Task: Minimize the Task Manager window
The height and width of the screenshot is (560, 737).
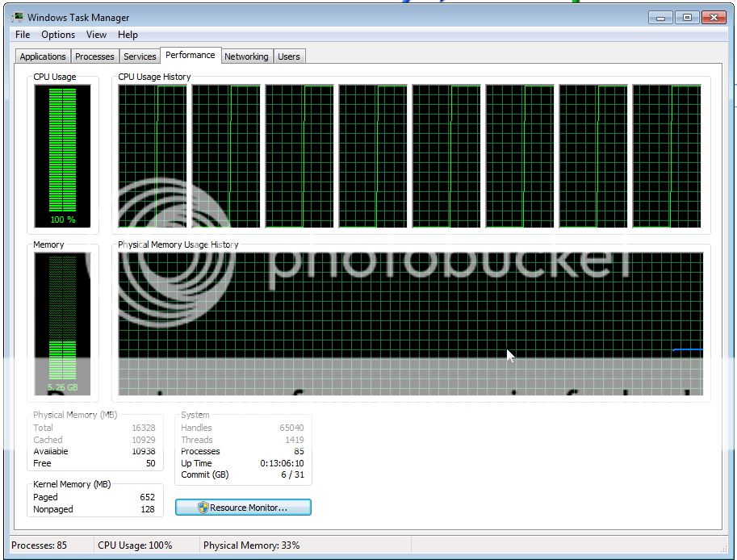Action: pos(661,17)
